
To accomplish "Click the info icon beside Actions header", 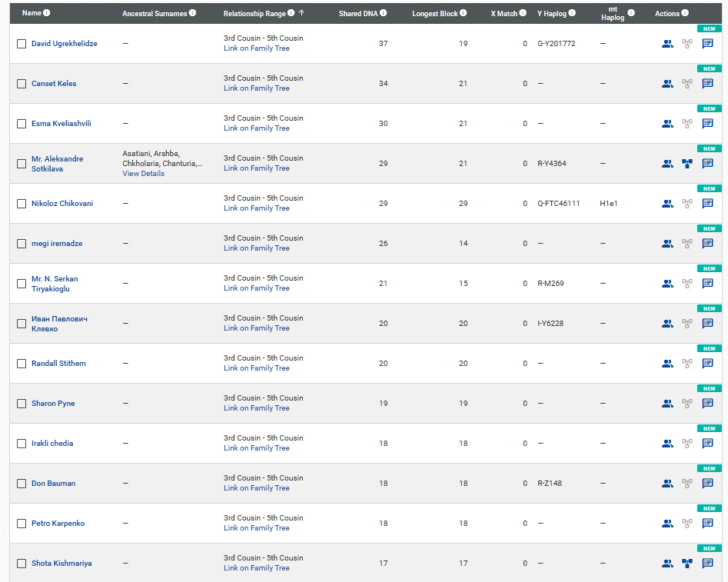I will (x=685, y=13).
